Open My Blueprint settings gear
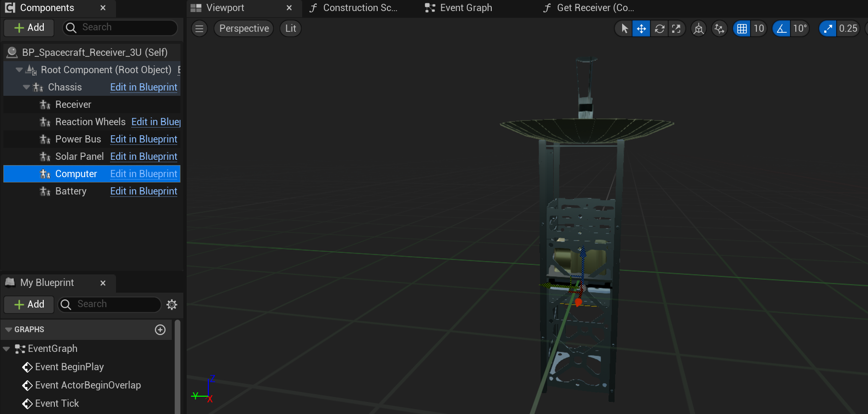 172,304
